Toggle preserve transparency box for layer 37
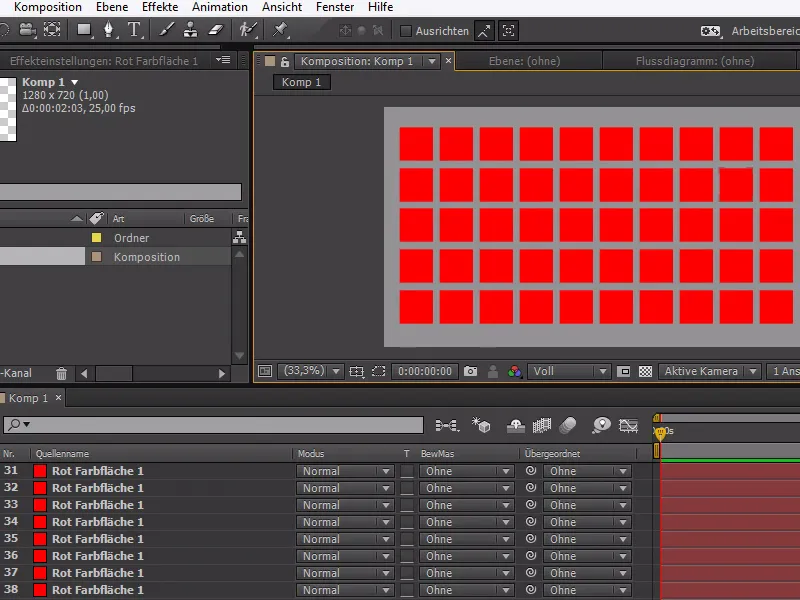 pyautogui.click(x=407, y=573)
